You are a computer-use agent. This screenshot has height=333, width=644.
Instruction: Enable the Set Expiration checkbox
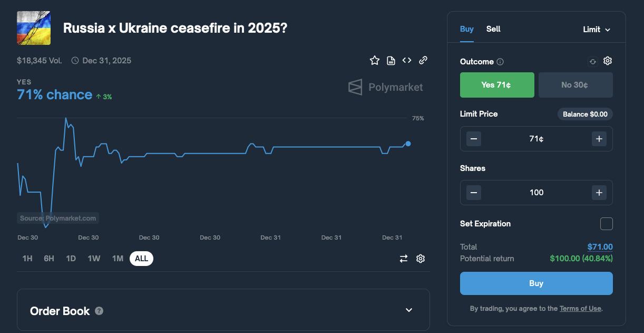[607, 224]
